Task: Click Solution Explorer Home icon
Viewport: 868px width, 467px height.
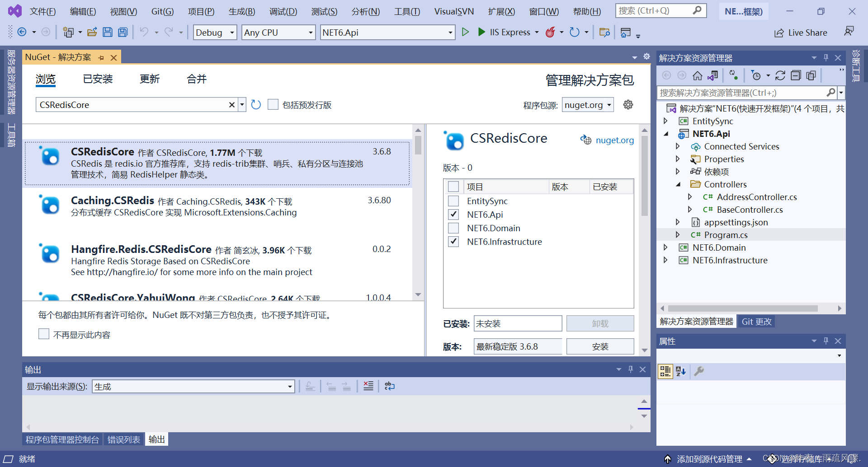Action: [697, 75]
